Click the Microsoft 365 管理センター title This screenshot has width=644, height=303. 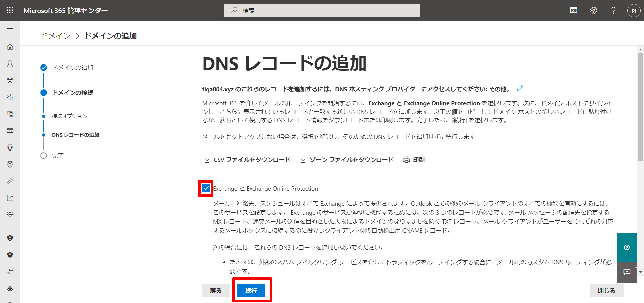[x=66, y=11]
